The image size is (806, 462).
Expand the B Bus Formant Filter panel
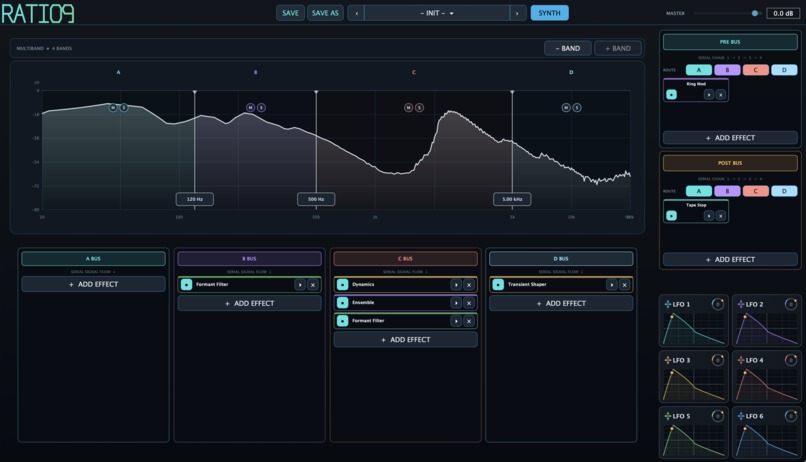[x=300, y=285]
